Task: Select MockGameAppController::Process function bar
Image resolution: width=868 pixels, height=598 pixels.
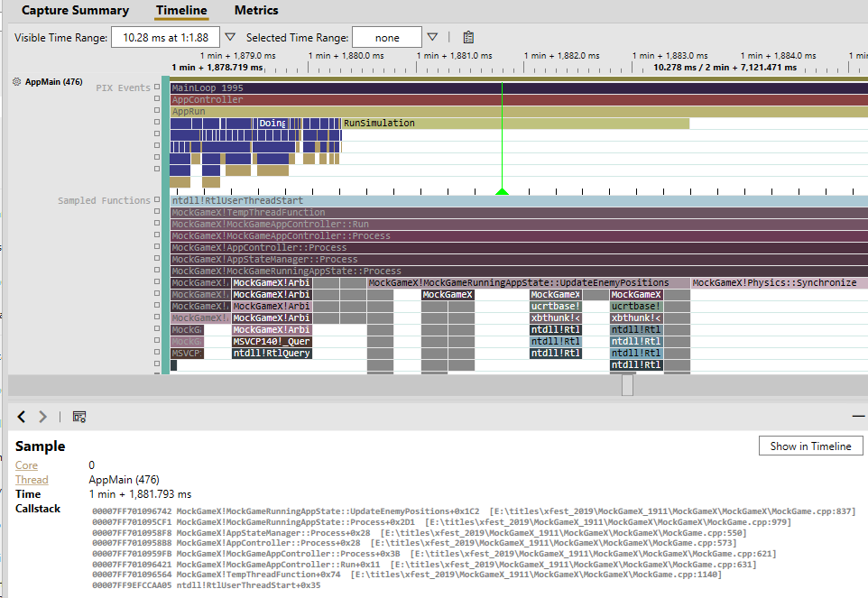Action: point(519,235)
